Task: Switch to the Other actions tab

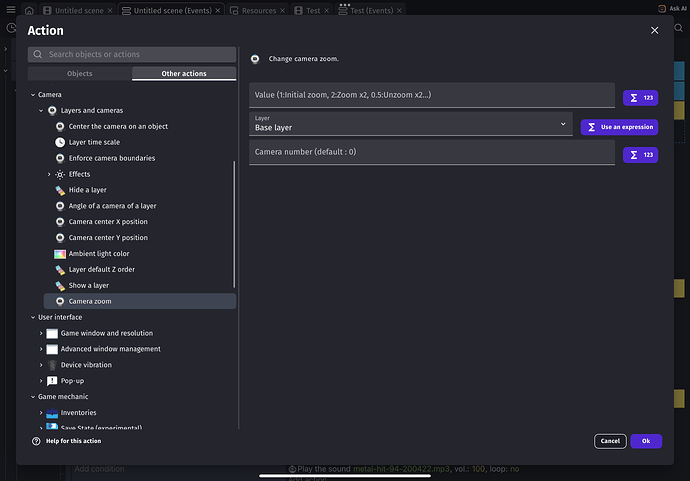Action: click(184, 74)
